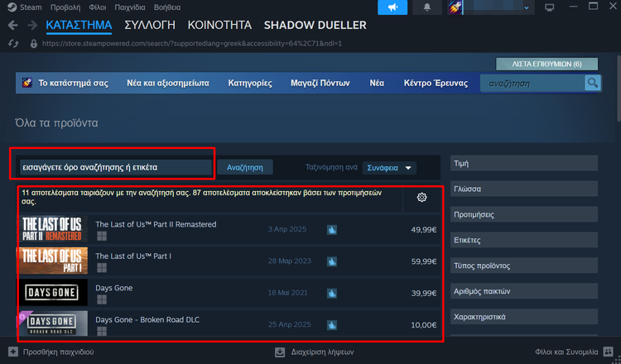Expand the Προτιμήσεις filter panel
The height and width of the screenshot is (364, 621).
pos(524,214)
